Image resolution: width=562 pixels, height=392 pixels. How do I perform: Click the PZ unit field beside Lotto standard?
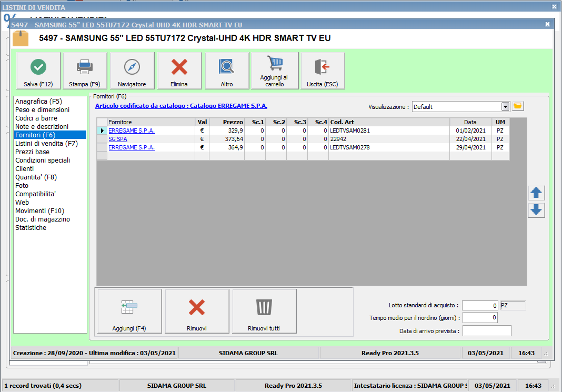tap(513, 305)
